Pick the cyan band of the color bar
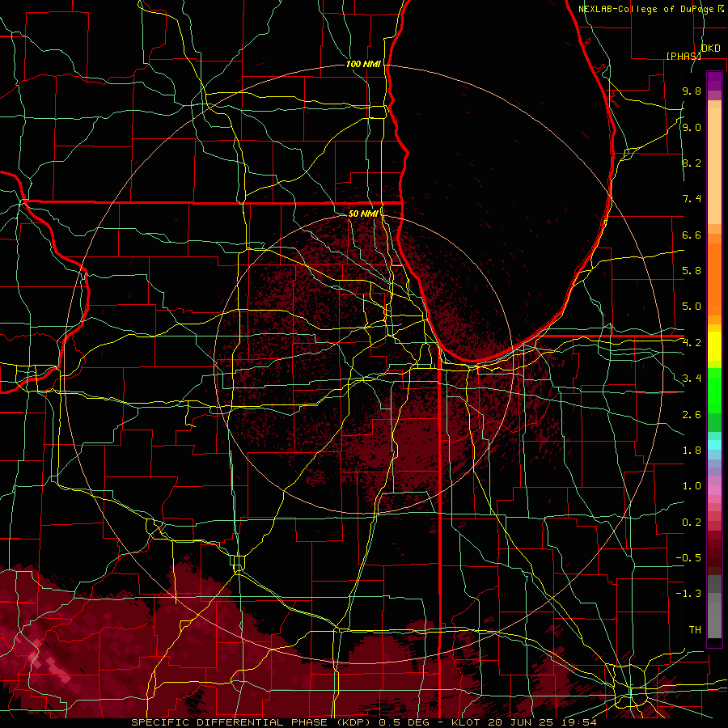The width and height of the screenshot is (728, 728). coord(714,445)
